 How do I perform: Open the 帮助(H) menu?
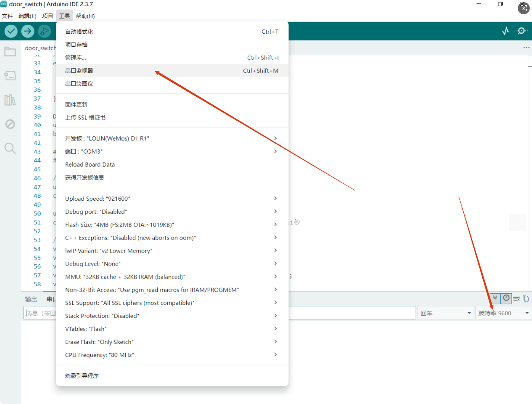85,16
